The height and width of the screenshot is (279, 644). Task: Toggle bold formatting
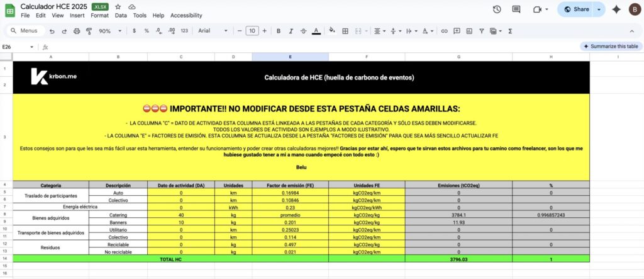tap(279, 31)
